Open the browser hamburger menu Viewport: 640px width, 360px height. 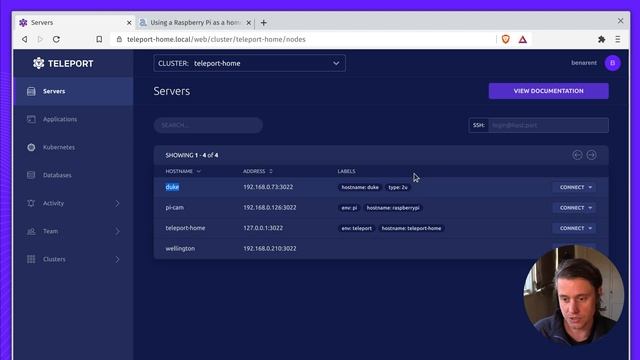618,40
